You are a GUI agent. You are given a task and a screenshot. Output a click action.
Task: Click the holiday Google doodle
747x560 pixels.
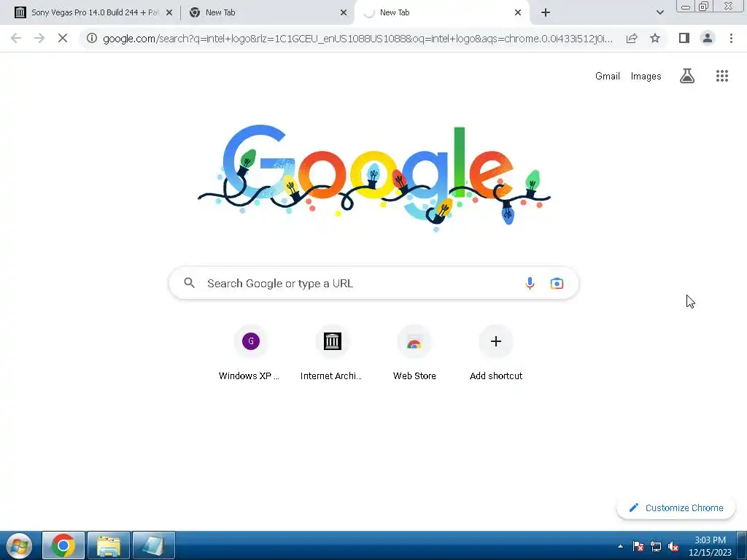374,177
